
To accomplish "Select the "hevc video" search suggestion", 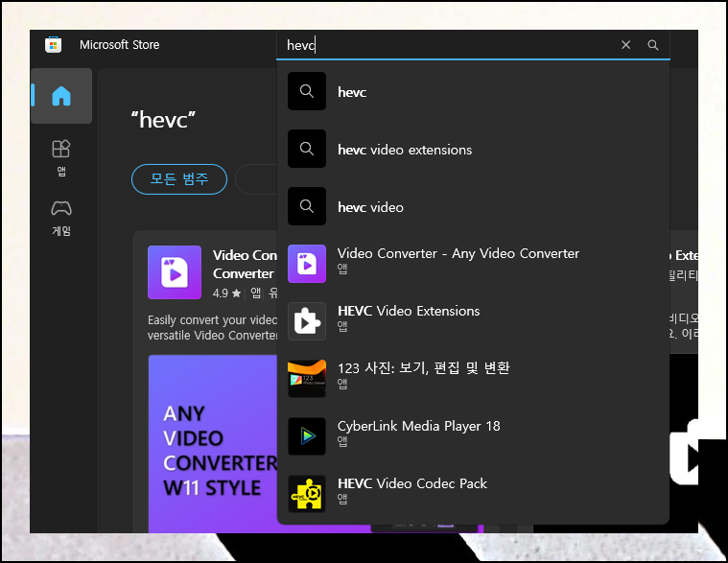I will tap(473, 206).
